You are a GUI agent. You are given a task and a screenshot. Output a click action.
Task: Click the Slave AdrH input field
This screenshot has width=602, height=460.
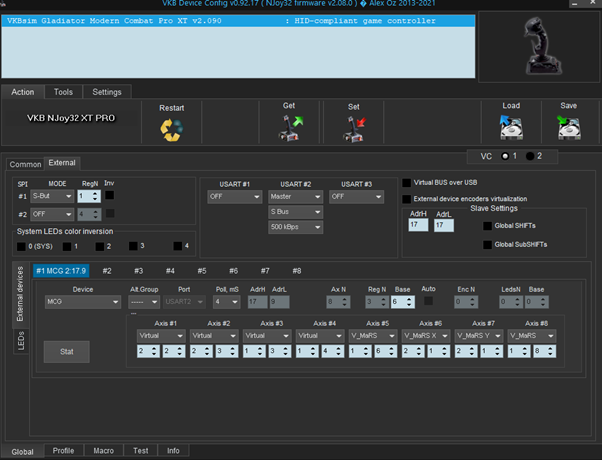[418, 225]
